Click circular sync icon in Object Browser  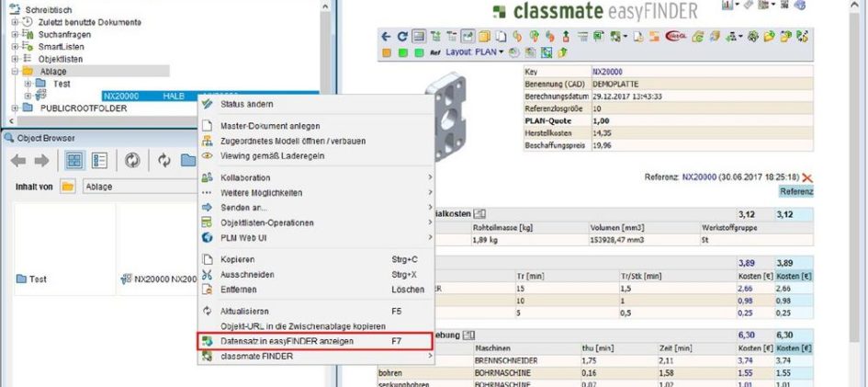132,161
